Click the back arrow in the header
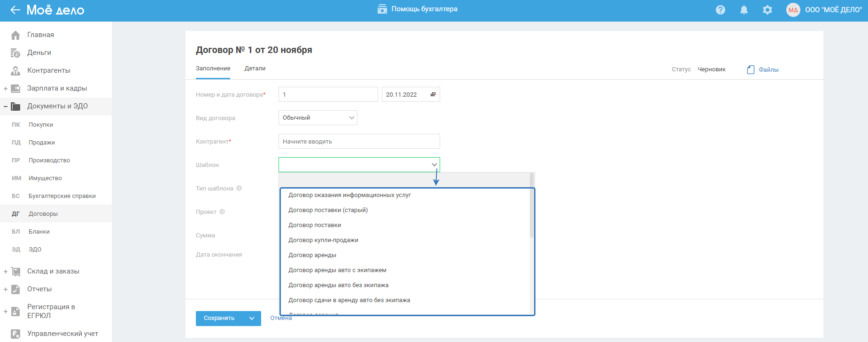The width and height of the screenshot is (868, 342). click(15, 10)
